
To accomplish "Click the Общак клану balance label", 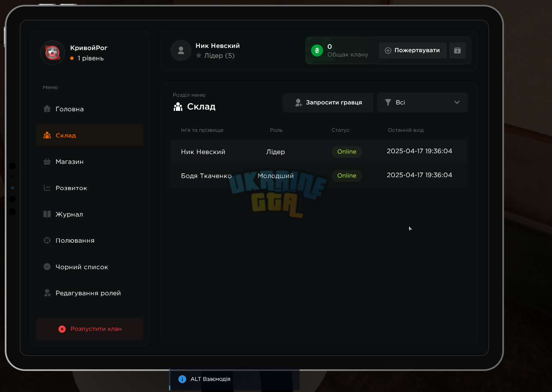I will click(x=348, y=55).
